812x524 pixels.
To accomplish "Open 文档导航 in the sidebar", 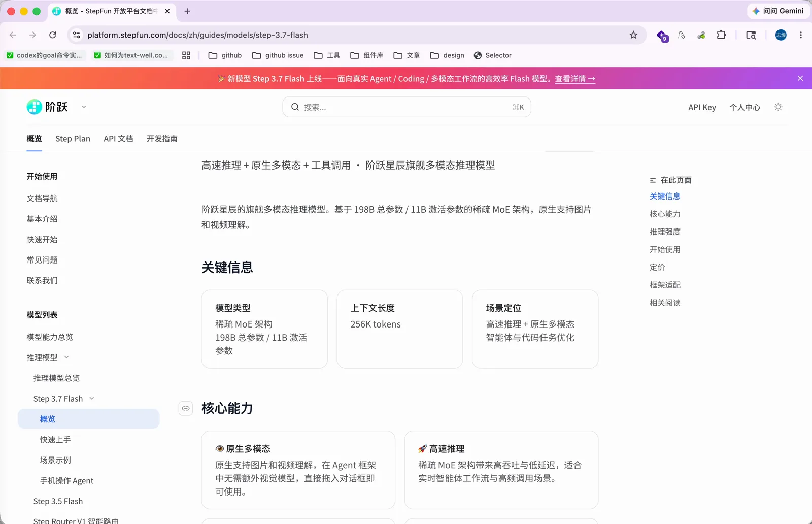I will click(42, 199).
